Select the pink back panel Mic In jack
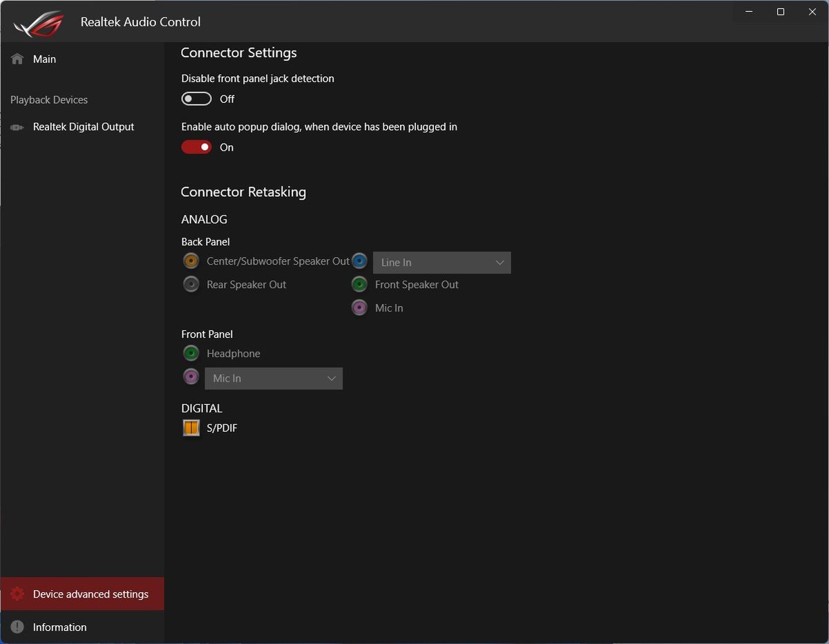Image resolution: width=829 pixels, height=644 pixels. tap(359, 308)
